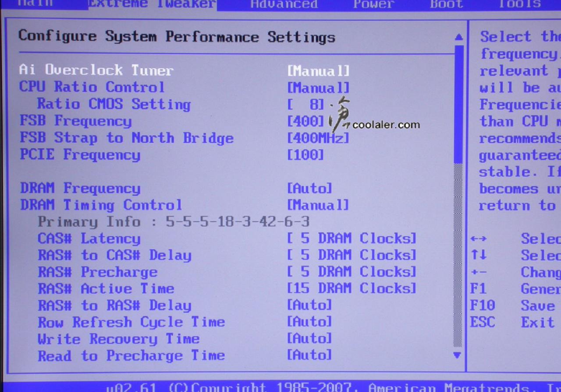Screen dimensions: 561x392
Task: Select the Ratio CMOS Setting label
Action: 114,104
